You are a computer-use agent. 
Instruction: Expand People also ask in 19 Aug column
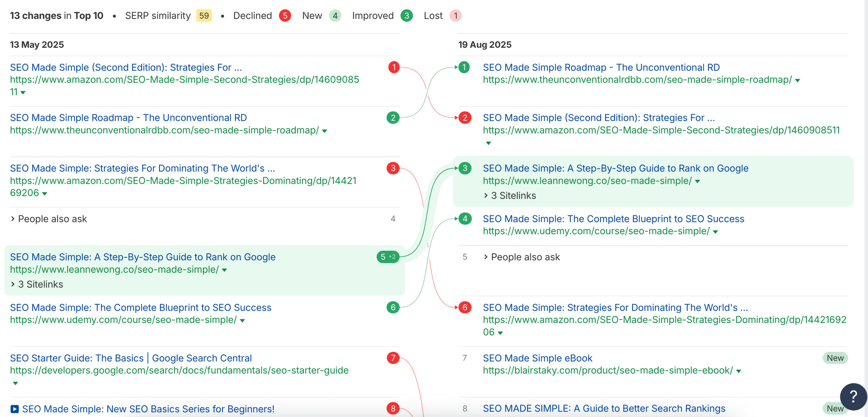point(521,257)
